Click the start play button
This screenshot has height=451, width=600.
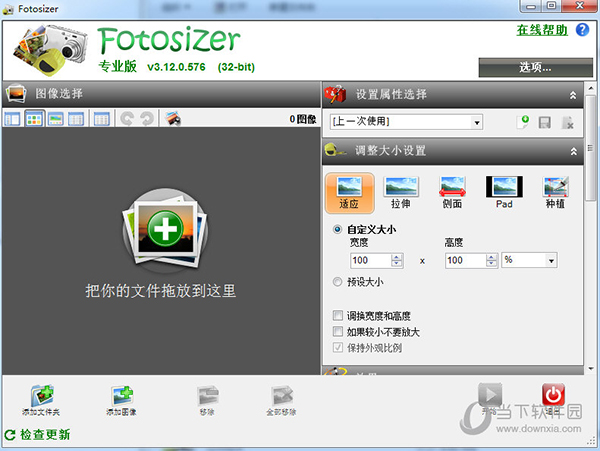[490, 395]
